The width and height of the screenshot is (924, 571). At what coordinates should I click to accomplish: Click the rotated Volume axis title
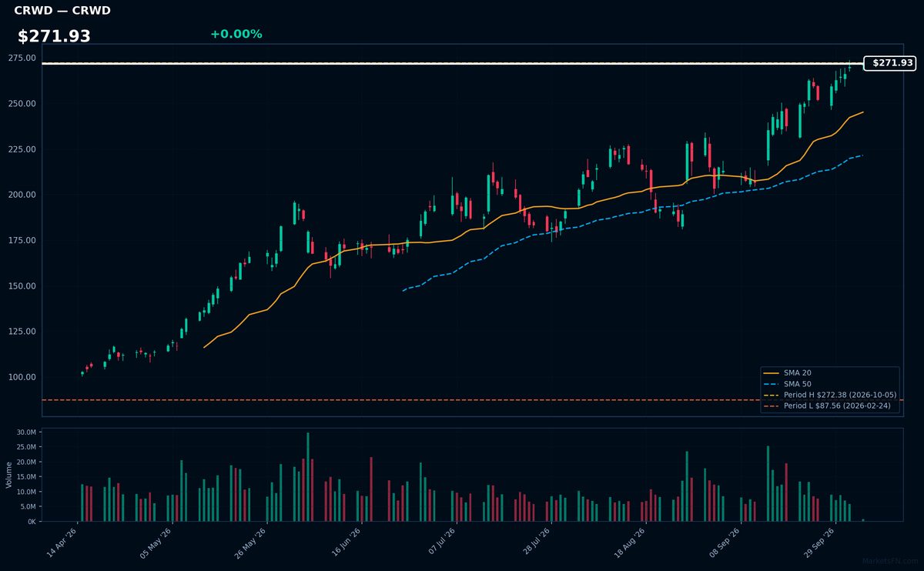(x=9, y=475)
